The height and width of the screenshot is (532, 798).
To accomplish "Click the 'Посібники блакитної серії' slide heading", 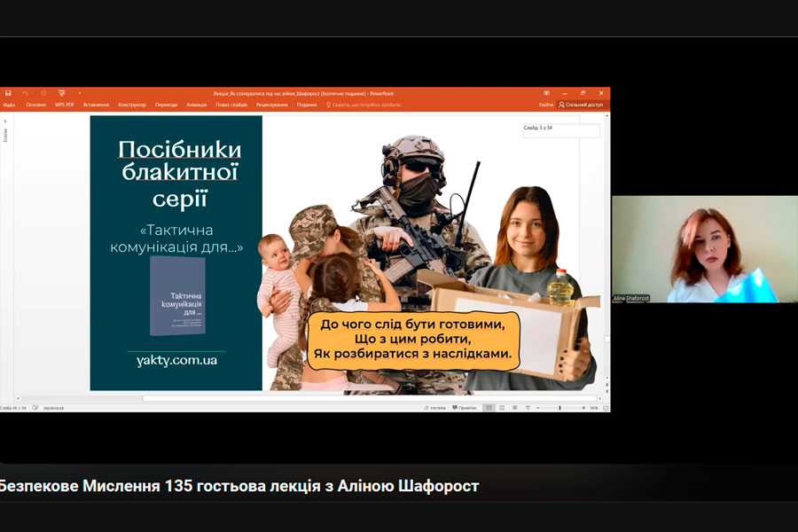I will tap(180, 173).
